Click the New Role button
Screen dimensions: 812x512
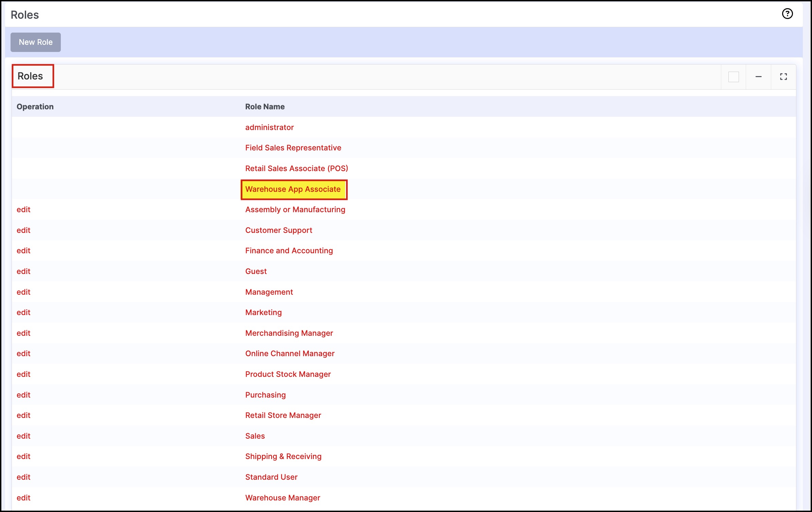click(36, 42)
